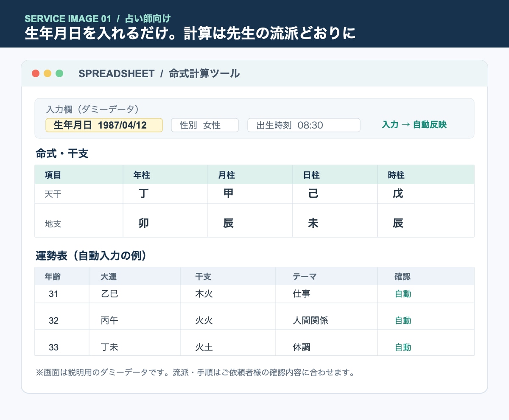Select the age 31 cell
The image size is (509, 420).
click(x=62, y=294)
